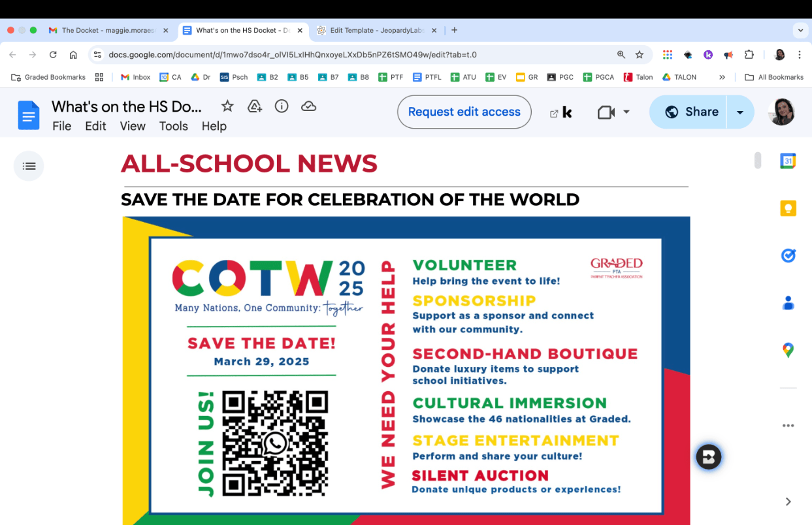Open the GR bookmark
The width and height of the screenshot is (812, 525).
(x=527, y=77)
